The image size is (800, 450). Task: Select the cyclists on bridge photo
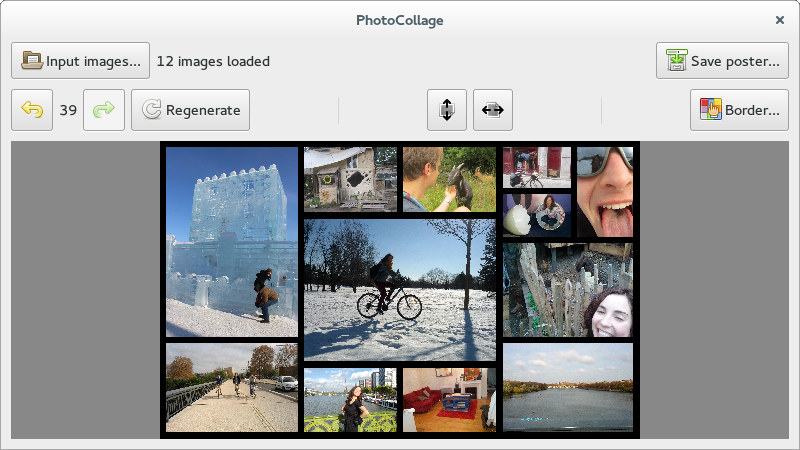[232, 388]
